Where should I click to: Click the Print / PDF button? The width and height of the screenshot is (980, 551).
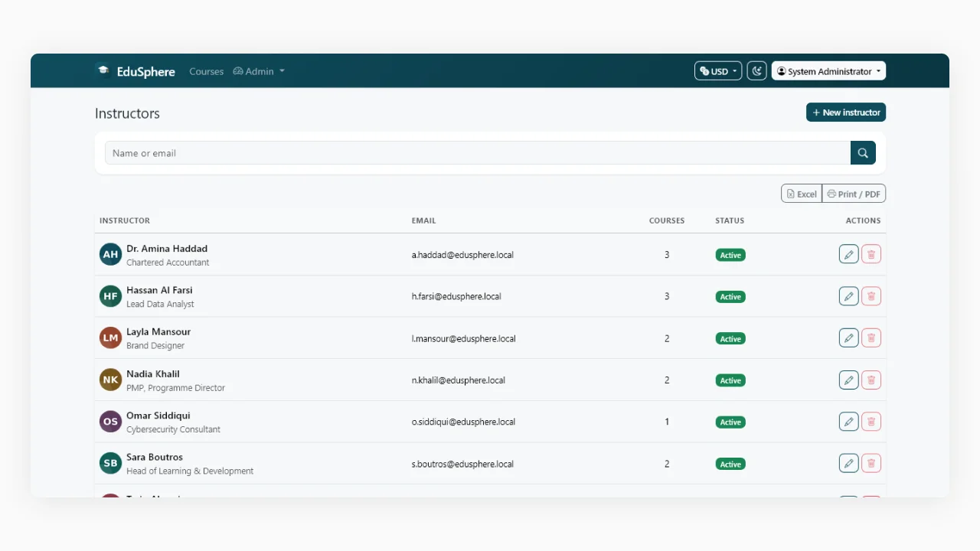click(x=854, y=194)
